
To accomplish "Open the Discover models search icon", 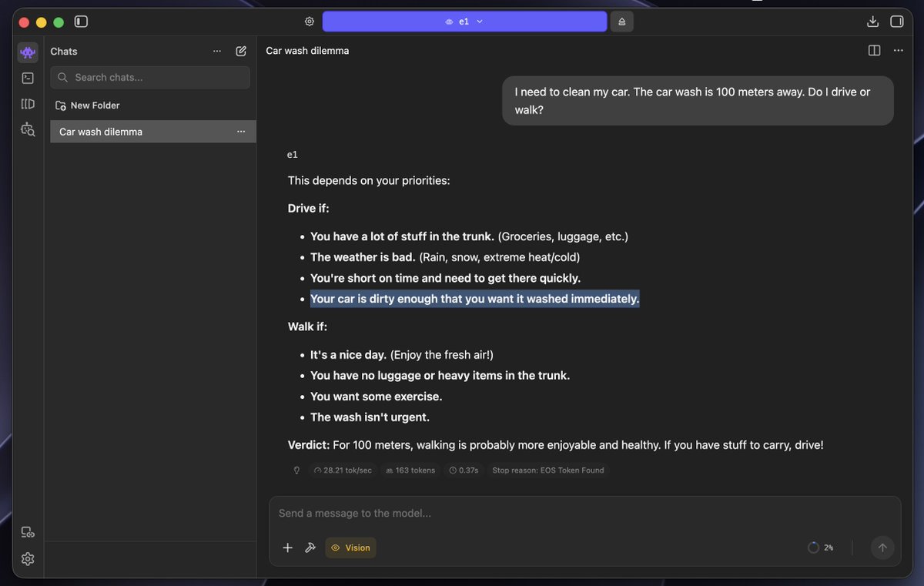I will click(x=28, y=129).
